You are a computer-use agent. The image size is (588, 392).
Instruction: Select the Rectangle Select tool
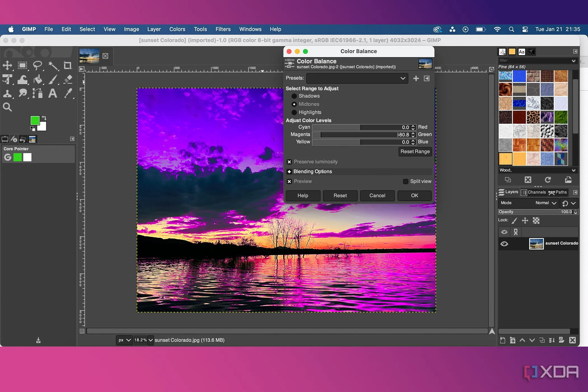(22, 66)
